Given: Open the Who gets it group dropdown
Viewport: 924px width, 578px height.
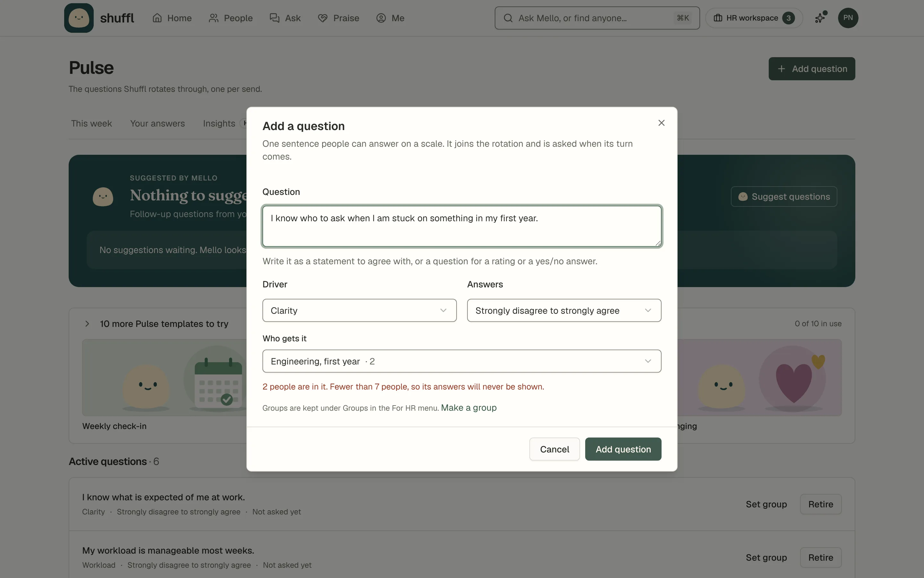Looking at the screenshot, I should click(462, 361).
